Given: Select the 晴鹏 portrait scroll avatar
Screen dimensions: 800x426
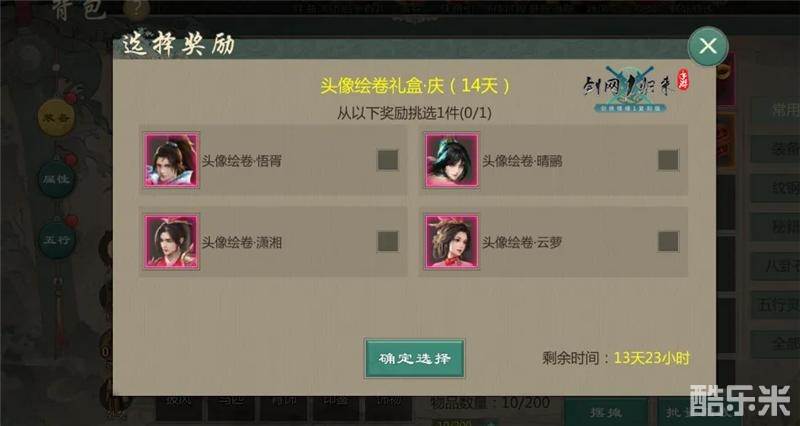Looking at the screenshot, I should (x=452, y=160).
